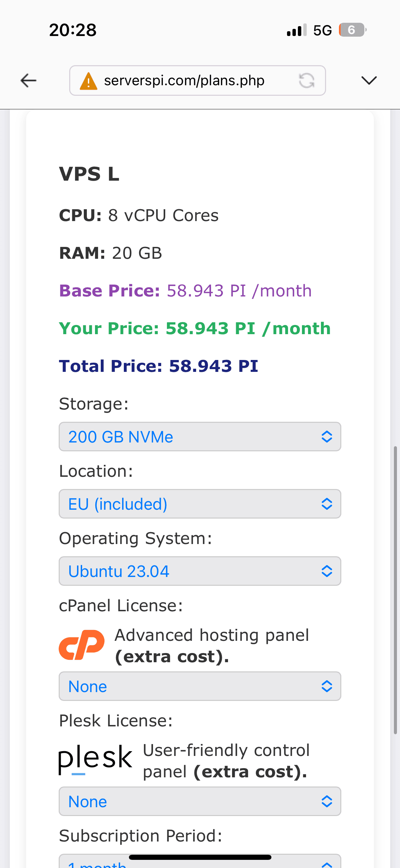Tap the VPS L plan heading
The width and height of the screenshot is (400, 868).
[89, 174]
